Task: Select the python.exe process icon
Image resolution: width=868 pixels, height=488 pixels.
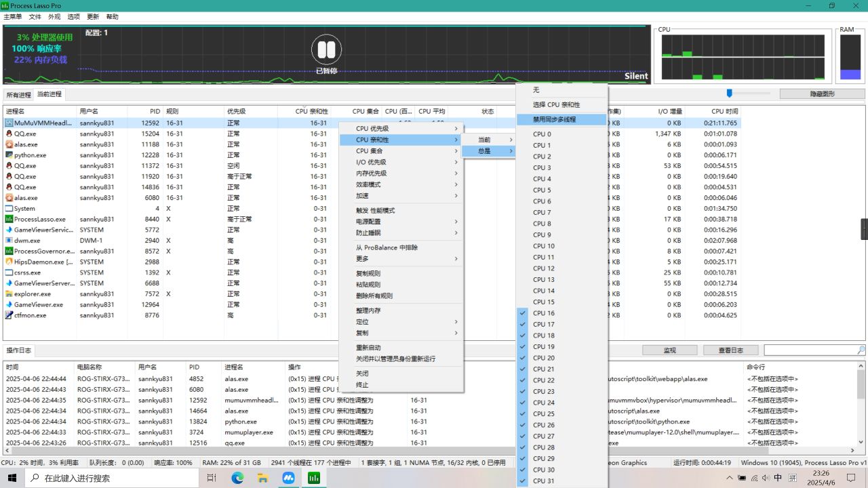Action: [9, 155]
